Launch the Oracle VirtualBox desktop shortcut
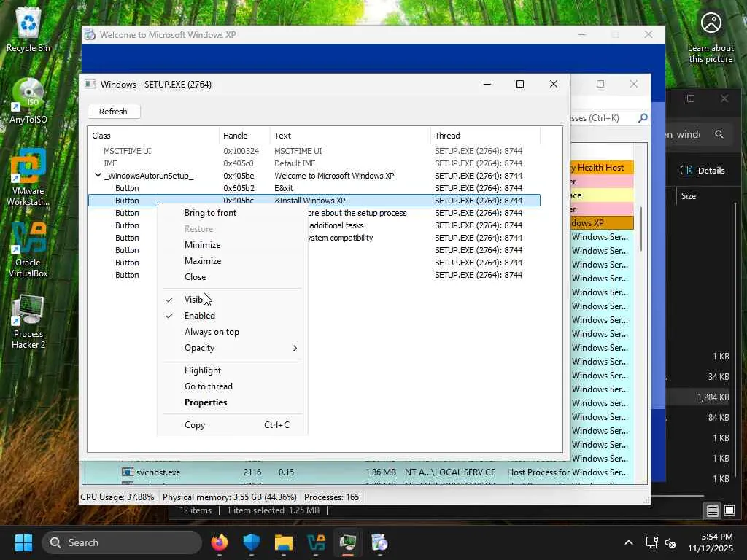This screenshot has height=560, width=747. pos(28,249)
